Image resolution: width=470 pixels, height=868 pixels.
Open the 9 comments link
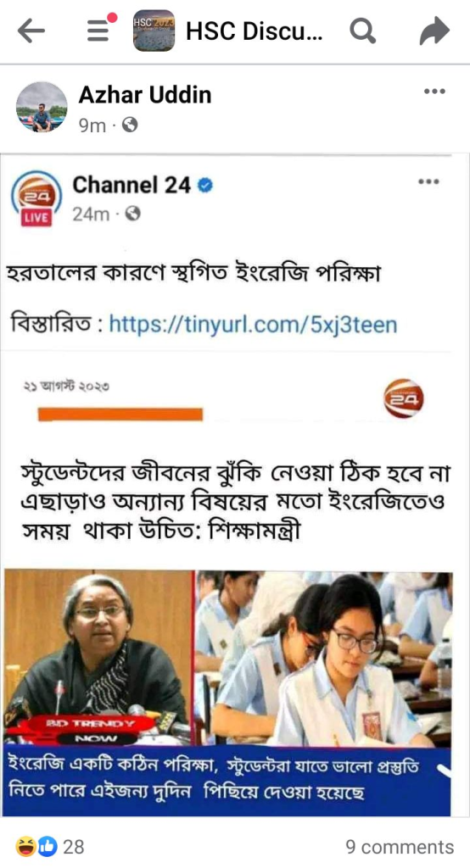pos(400,847)
